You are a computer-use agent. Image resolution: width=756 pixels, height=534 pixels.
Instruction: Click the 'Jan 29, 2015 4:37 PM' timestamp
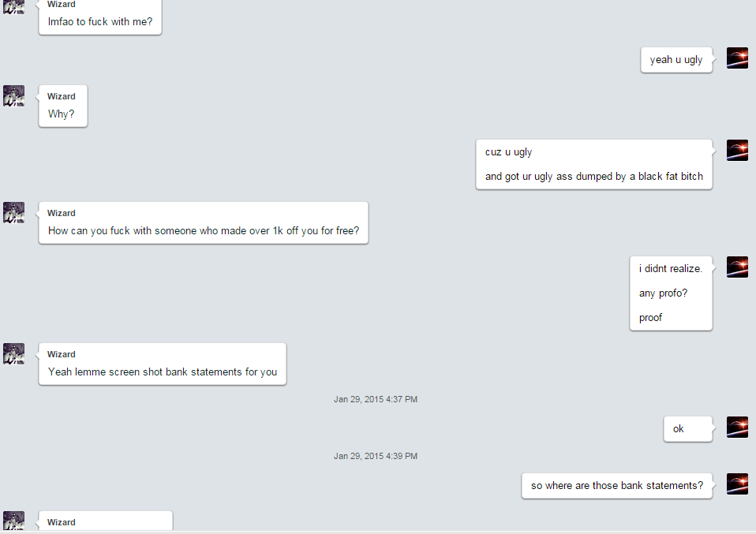point(376,399)
